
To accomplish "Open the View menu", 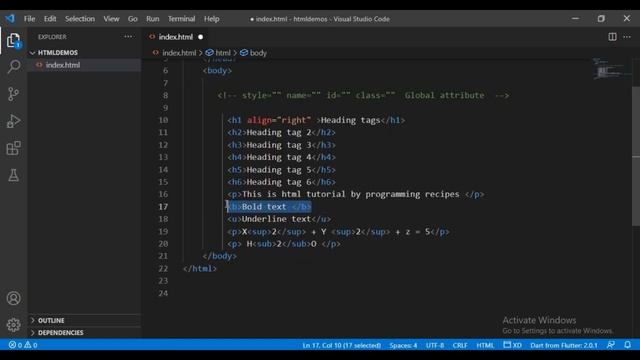I will (111, 19).
